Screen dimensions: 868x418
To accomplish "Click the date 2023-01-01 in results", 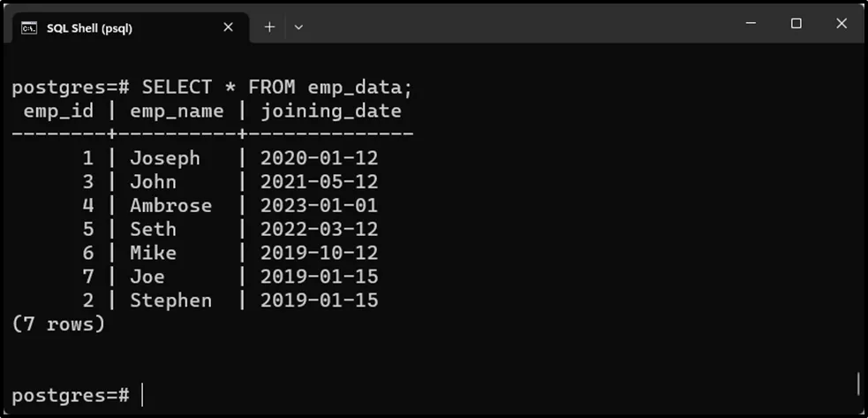I will [x=319, y=206].
